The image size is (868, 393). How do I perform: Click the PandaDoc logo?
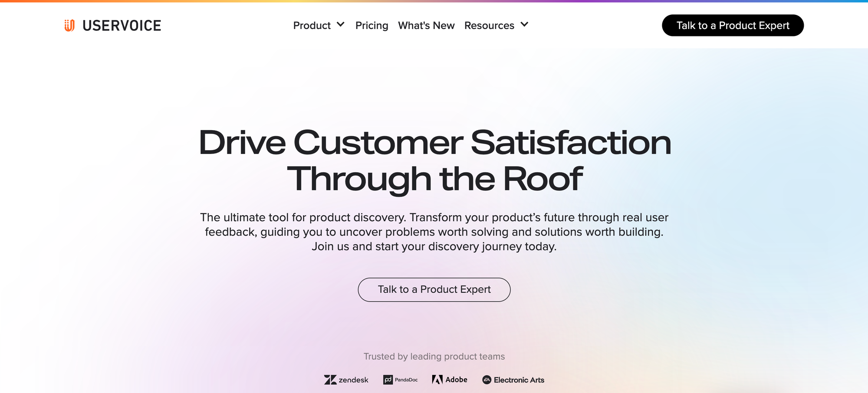(x=400, y=380)
